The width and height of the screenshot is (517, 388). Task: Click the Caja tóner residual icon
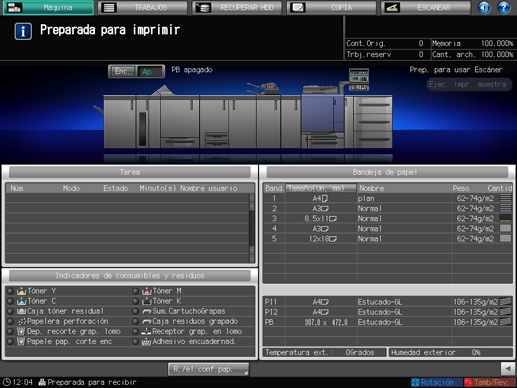[21, 311]
